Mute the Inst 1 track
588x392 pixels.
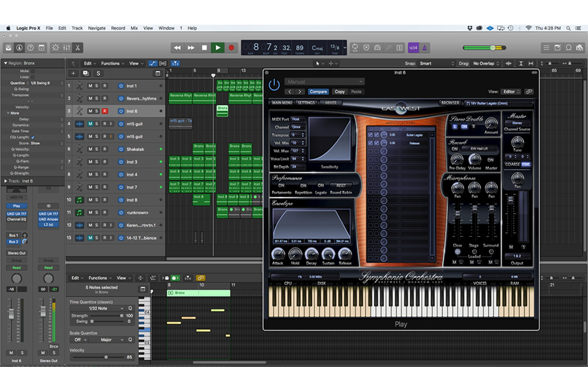click(x=90, y=86)
